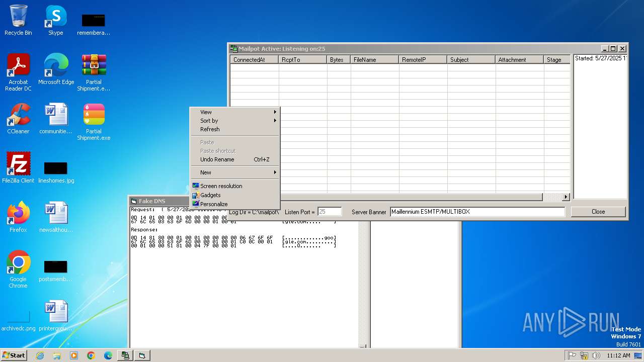Click the Attachment column header
Screen dimensions: 644x362
[x=520, y=59]
